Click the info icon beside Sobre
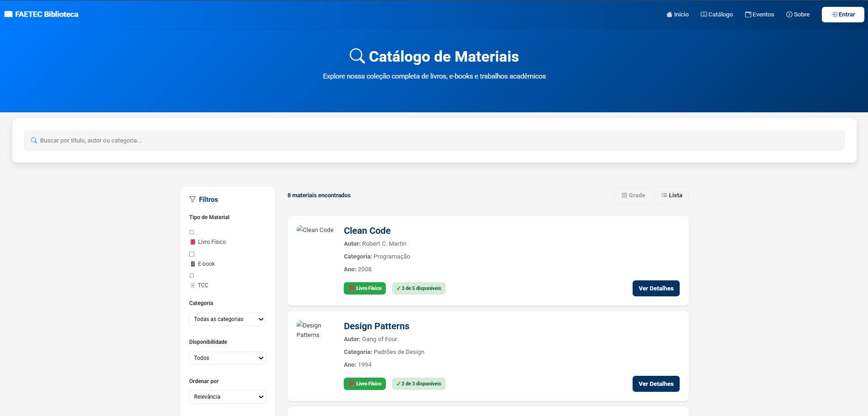 (788, 14)
